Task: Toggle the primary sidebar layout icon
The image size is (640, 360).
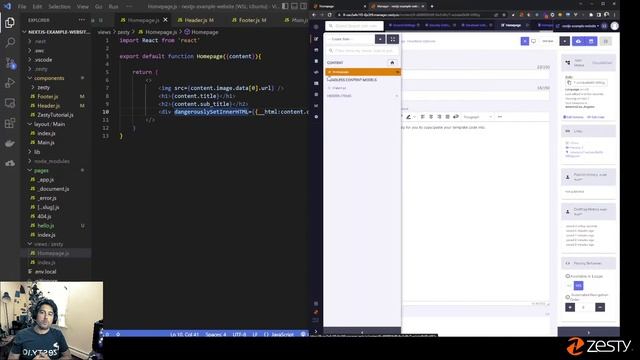Action: tap(285, 6)
